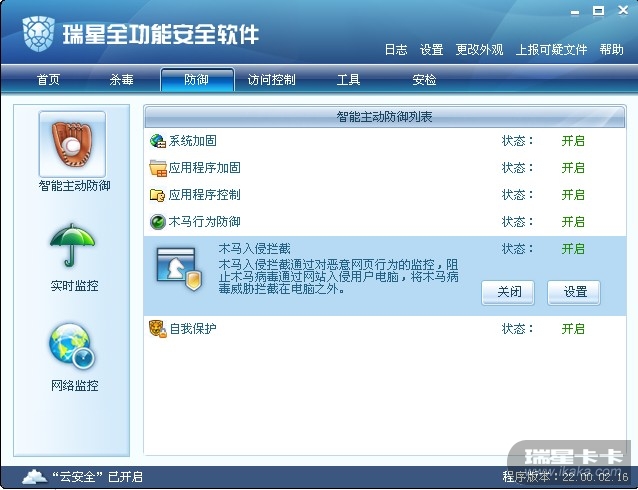Viewport: 638px width, 490px height.
Task: Select the 应用程序控制 row label
Action: [x=205, y=195]
